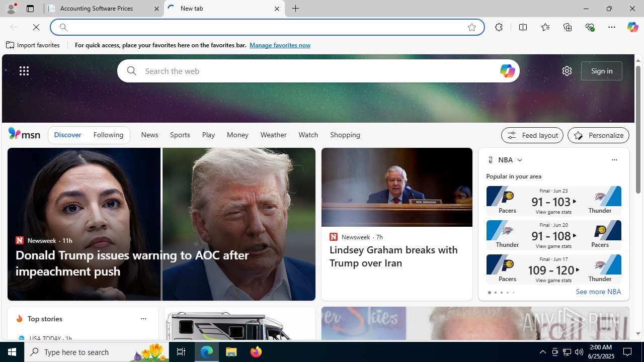Open Pacers 91-103 Thunder game stats
Screen dimensions: 644x362
(553, 201)
